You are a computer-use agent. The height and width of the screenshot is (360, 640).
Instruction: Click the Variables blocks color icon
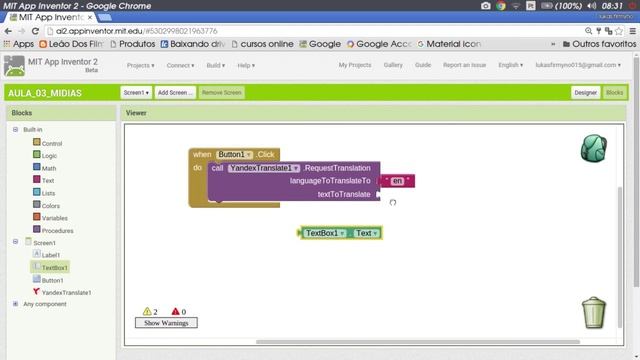pos(37,217)
